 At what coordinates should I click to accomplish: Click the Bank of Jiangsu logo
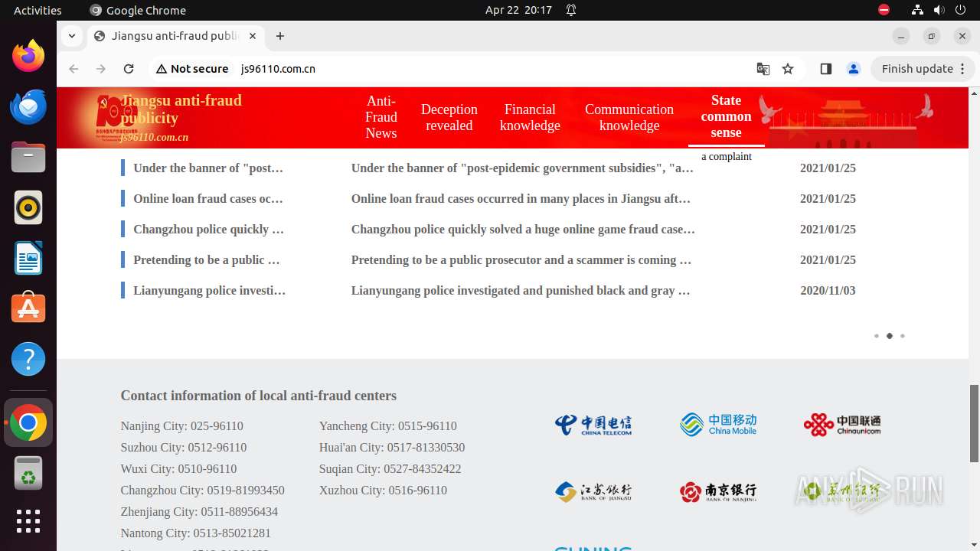pos(593,491)
